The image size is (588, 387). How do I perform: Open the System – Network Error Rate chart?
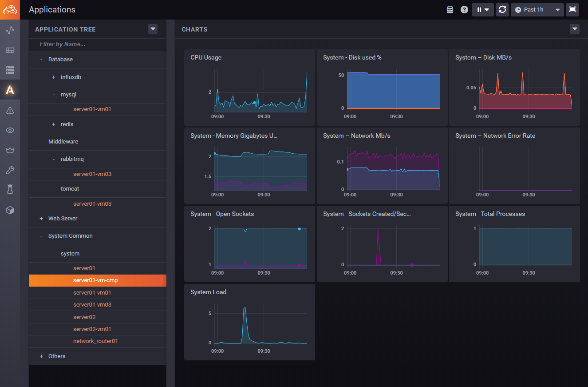click(514, 166)
